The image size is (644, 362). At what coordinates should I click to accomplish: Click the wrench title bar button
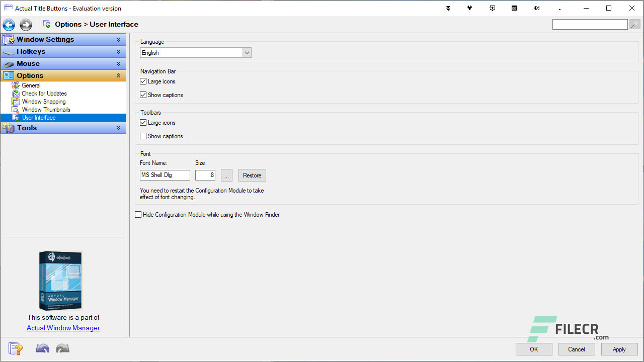(470, 8)
